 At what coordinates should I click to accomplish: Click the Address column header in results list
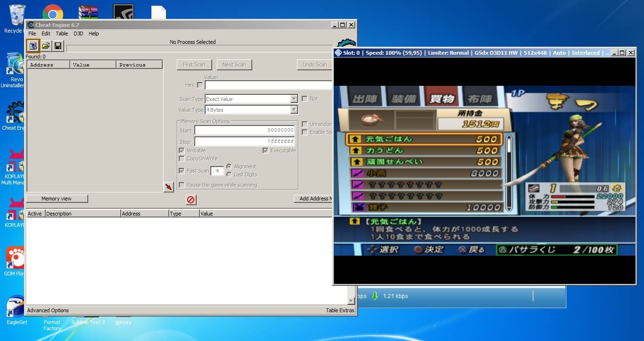(49, 65)
